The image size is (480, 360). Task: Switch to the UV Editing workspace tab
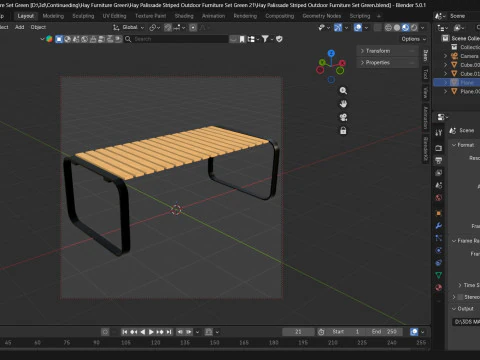click(114, 16)
